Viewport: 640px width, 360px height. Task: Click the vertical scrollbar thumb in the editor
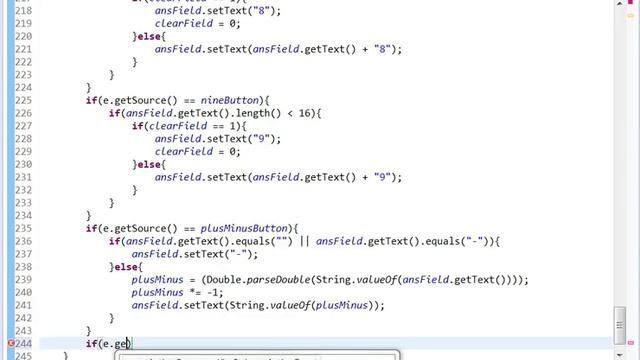tap(620, 325)
